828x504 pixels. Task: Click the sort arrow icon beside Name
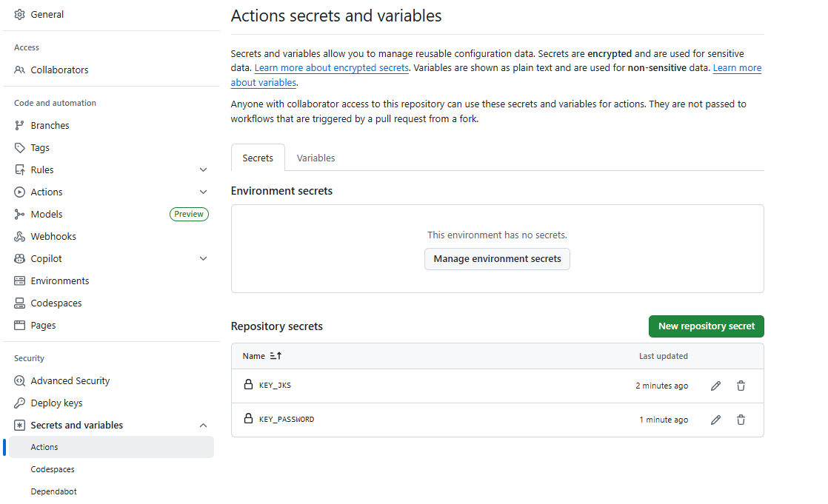pyautogui.click(x=276, y=356)
